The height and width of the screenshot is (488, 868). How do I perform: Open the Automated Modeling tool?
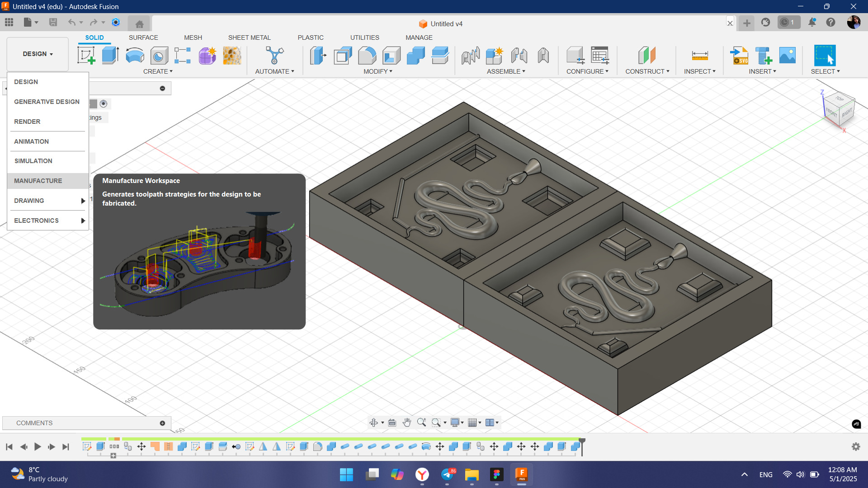point(274,56)
